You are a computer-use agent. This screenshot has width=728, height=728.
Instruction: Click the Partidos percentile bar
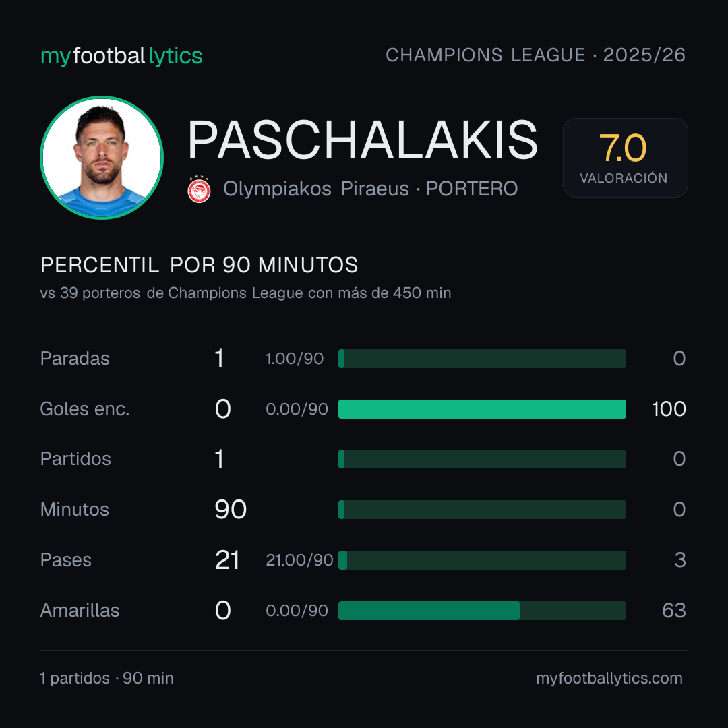pyautogui.click(x=482, y=459)
